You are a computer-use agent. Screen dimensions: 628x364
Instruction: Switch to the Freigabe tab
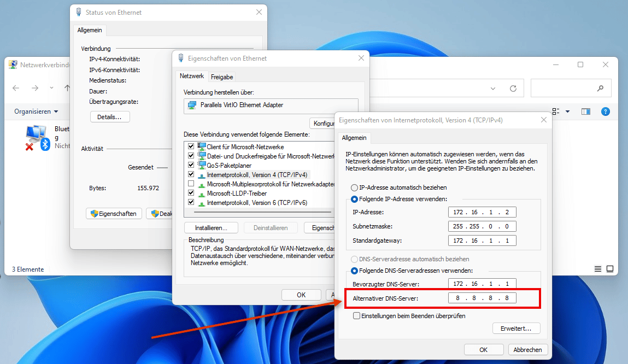point(221,77)
